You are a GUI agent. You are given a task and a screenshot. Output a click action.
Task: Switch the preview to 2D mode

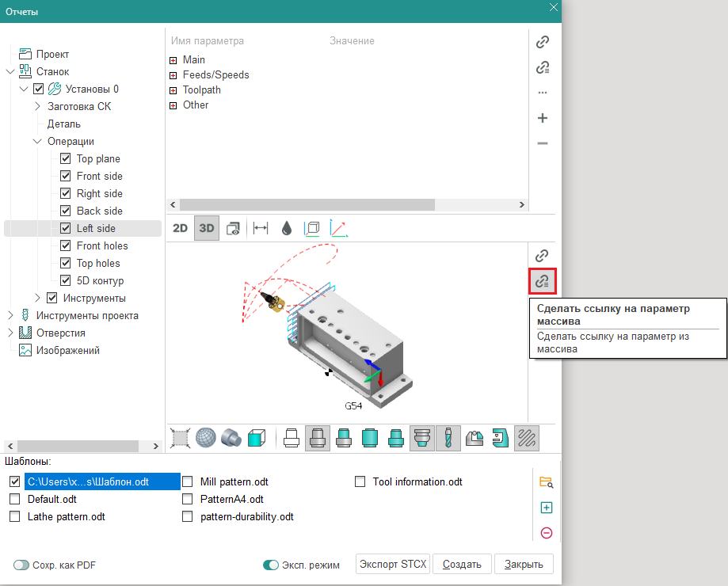pyautogui.click(x=181, y=228)
